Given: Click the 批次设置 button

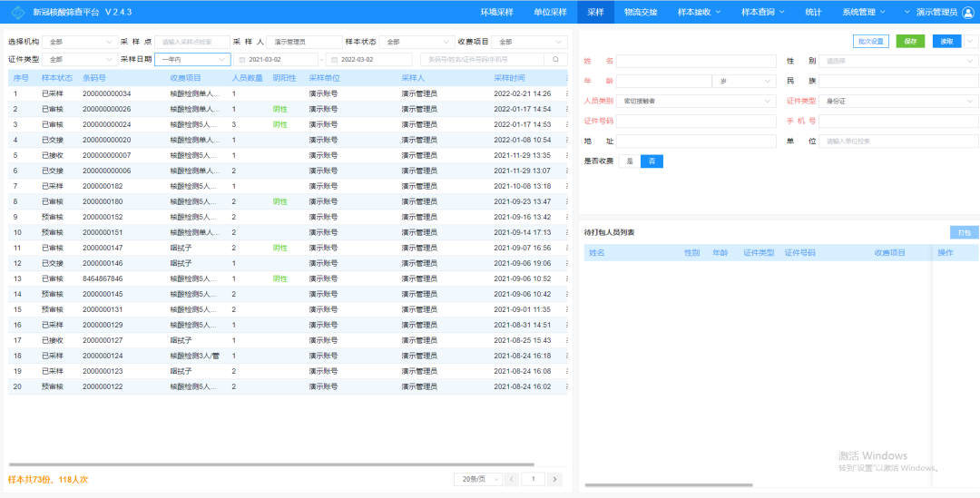Looking at the screenshot, I should pos(870,41).
